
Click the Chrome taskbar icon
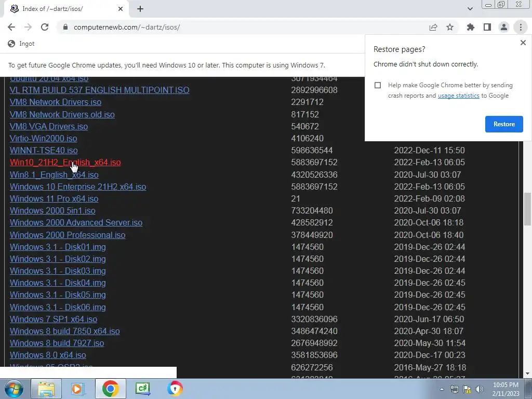click(x=110, y=389)
